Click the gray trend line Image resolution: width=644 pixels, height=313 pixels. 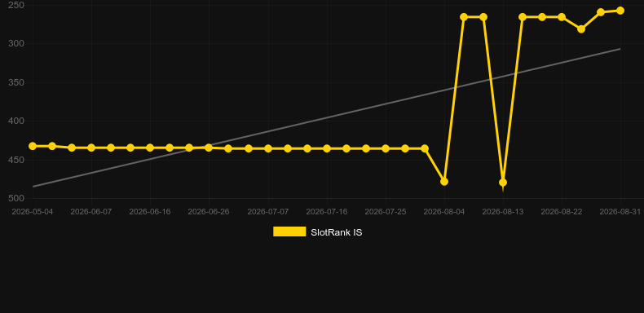tap(327, 118)
